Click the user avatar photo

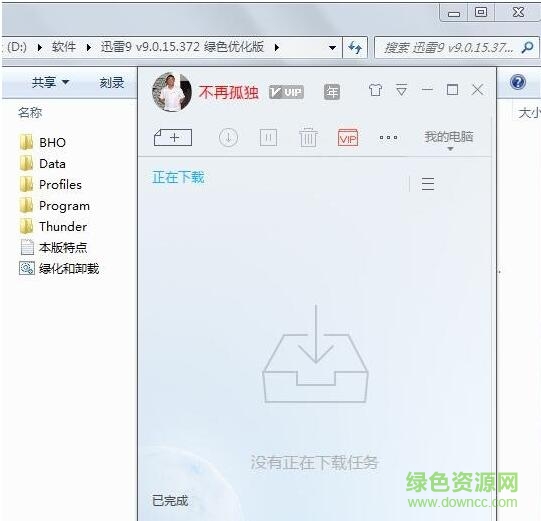pyautogui.click(x=172, y=92)
